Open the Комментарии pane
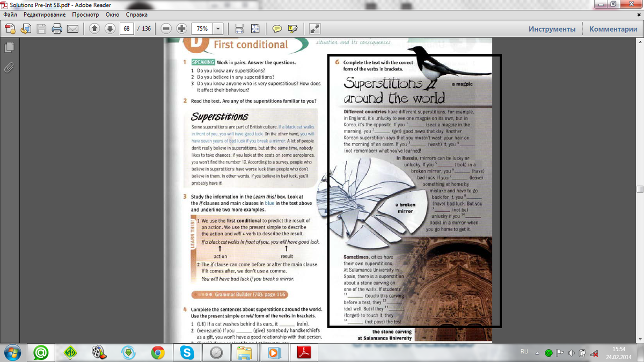The height and width of the screenshot is (362, 644). (613, 29)
